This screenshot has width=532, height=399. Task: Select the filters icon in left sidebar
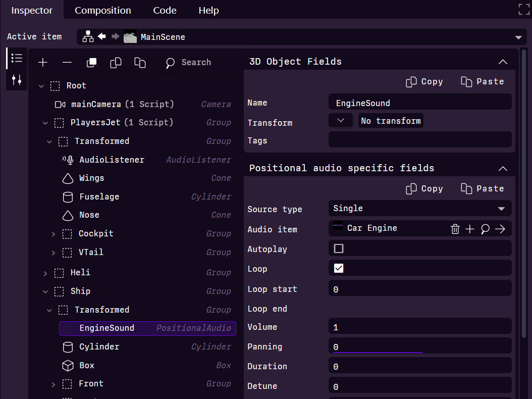tap(17, 79)
